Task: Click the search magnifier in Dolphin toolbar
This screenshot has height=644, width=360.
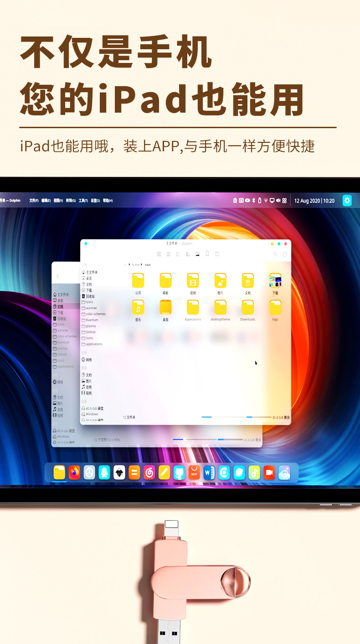Action: coord(275,254)
